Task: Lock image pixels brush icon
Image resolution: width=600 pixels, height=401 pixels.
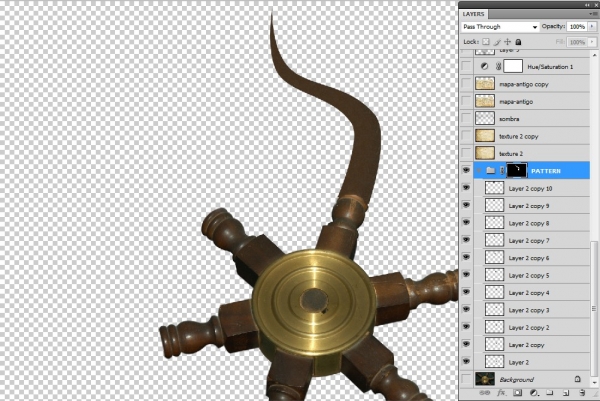Action: [497, 42]
